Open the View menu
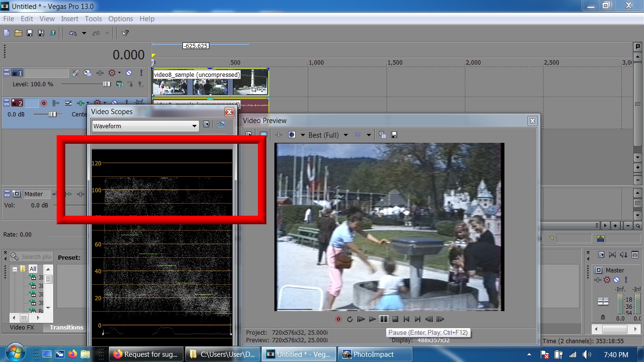 47,19
